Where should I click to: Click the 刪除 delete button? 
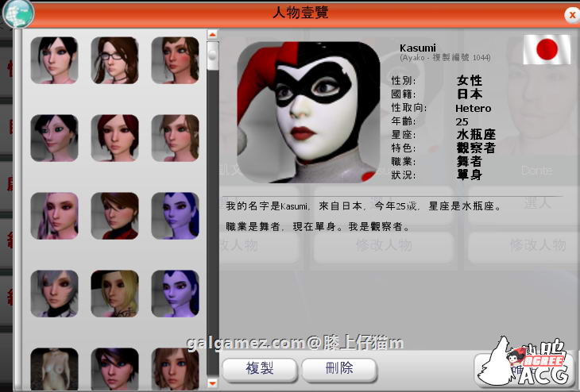[339, 369]
